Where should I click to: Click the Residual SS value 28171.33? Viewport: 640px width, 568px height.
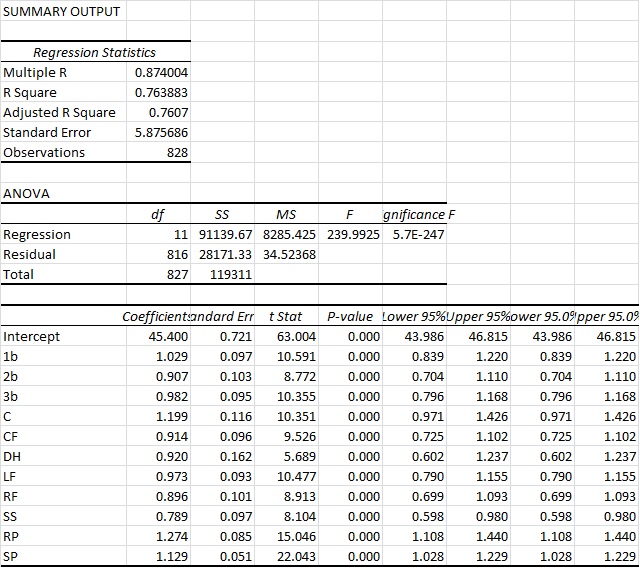[x=225, y=255]
